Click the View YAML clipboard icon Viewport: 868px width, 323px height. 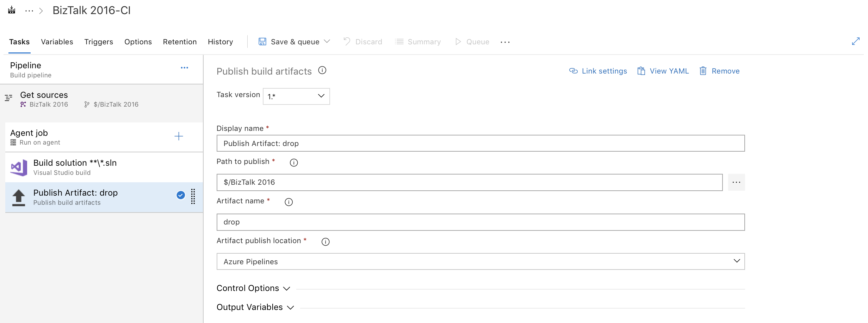641,71
